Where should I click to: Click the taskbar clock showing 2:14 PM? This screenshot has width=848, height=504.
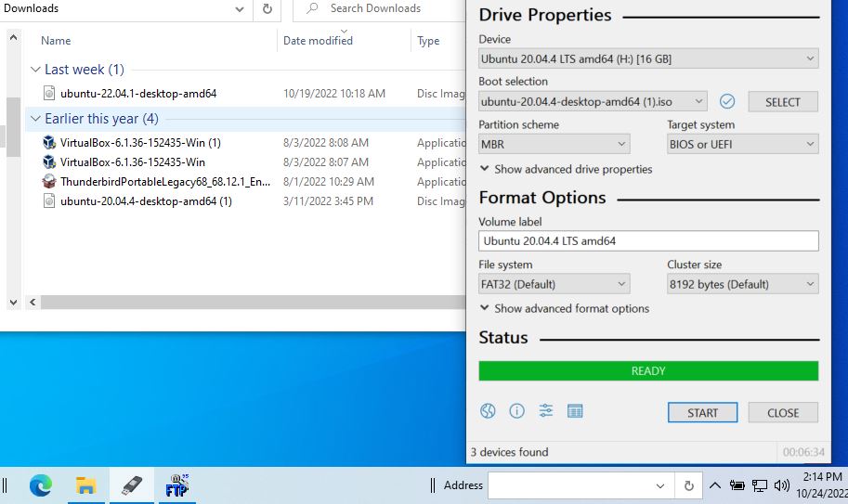(x=822, y=476)
